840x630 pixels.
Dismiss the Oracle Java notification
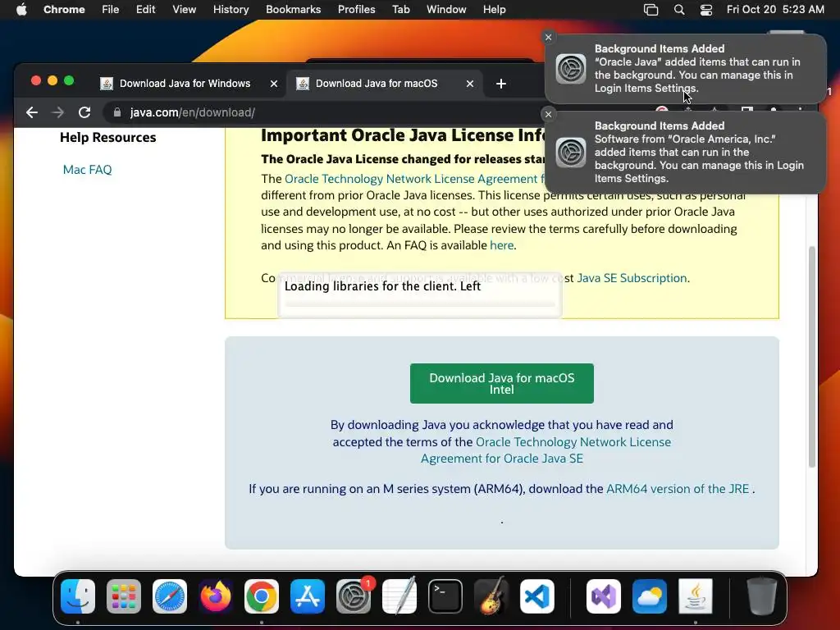pos(548,37)
